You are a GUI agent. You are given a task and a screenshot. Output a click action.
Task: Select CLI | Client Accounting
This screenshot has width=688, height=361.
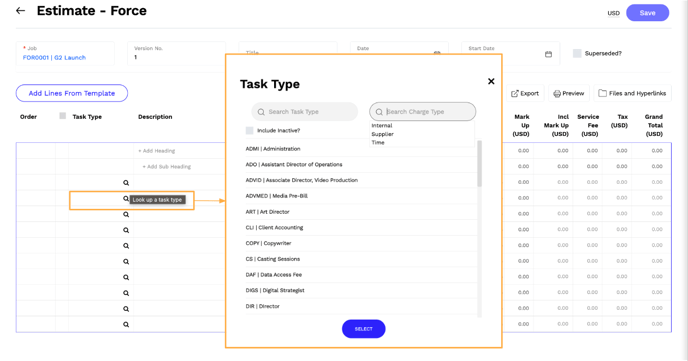pos(361,228)
